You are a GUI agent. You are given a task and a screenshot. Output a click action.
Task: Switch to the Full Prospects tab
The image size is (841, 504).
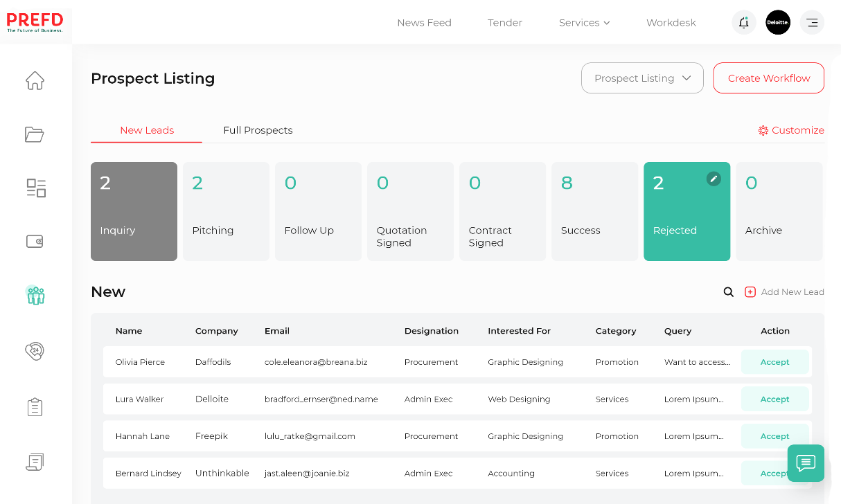pos(258,130)
